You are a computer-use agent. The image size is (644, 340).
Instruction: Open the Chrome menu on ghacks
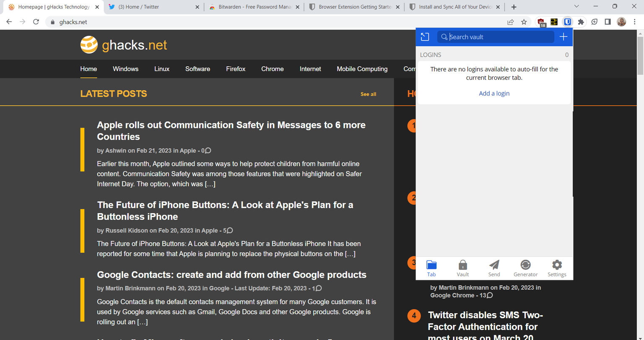[x=273, y=69]
